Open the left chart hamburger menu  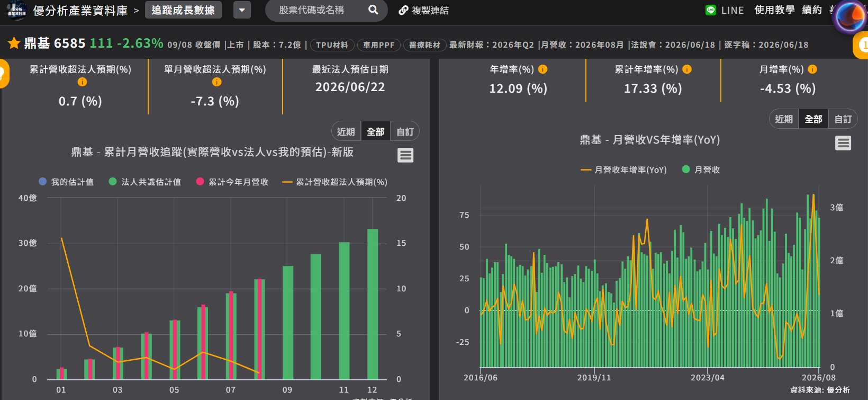tap(405, 155)
